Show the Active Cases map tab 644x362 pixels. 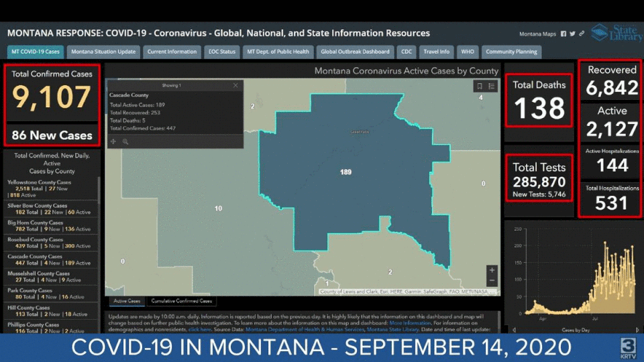point(127,301)
